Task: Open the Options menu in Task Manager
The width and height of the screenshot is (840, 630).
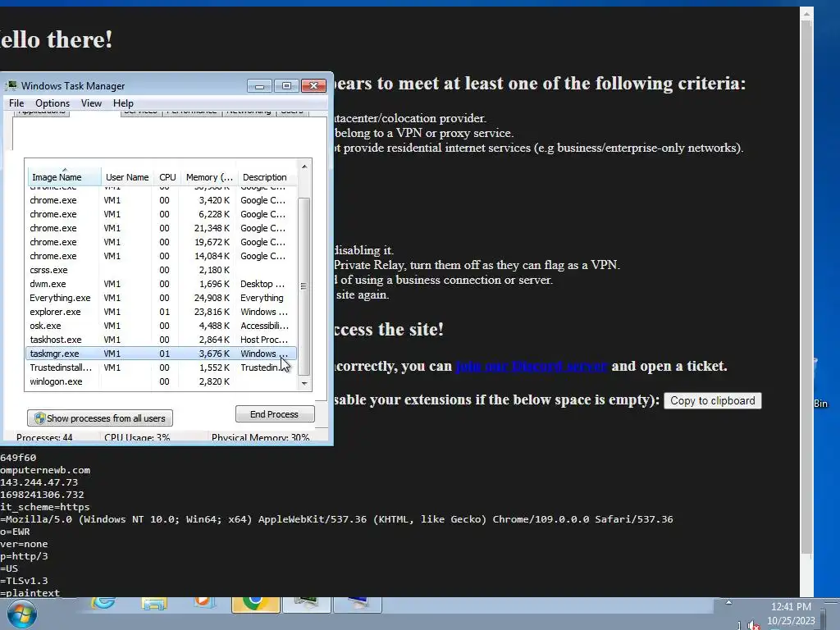Action: pyautogui.click(x=52, y=103)
